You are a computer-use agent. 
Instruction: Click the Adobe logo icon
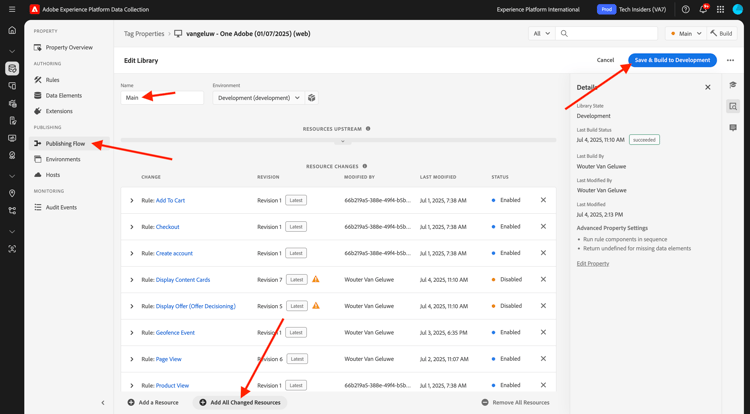click(x=34, y=9)
